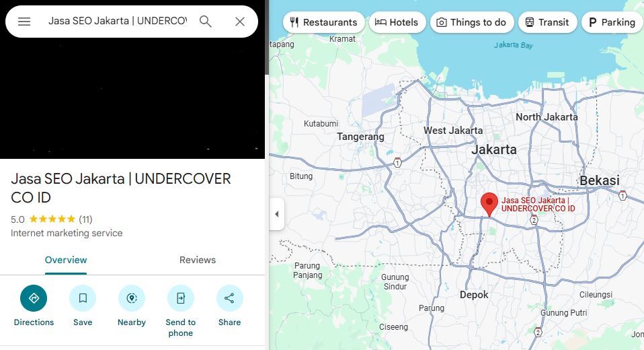Click the Jakarta city label on map
The width and height of the screenshot is (644, 350).
[x=494, y=149]
